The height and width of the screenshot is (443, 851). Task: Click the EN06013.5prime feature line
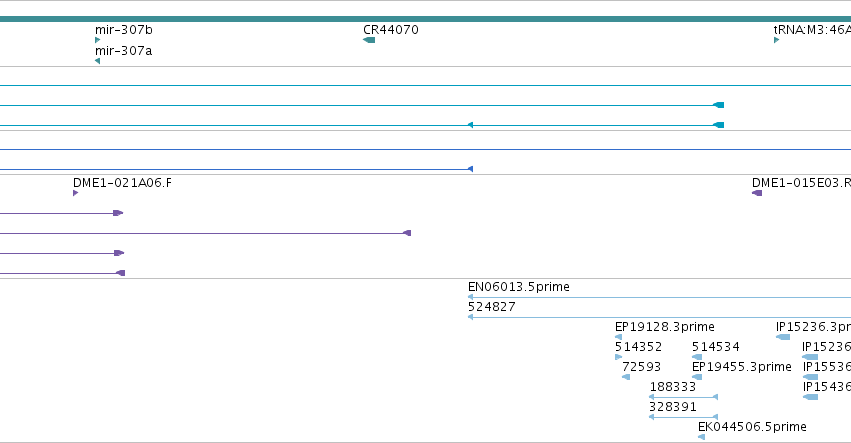659,298
